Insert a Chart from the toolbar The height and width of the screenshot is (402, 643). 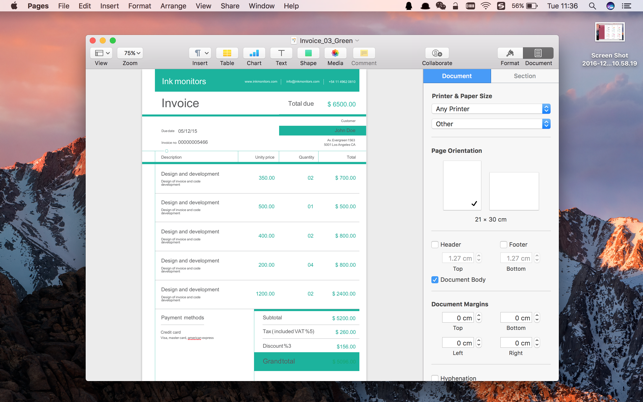pyautogui.click(x=254, y=53)
